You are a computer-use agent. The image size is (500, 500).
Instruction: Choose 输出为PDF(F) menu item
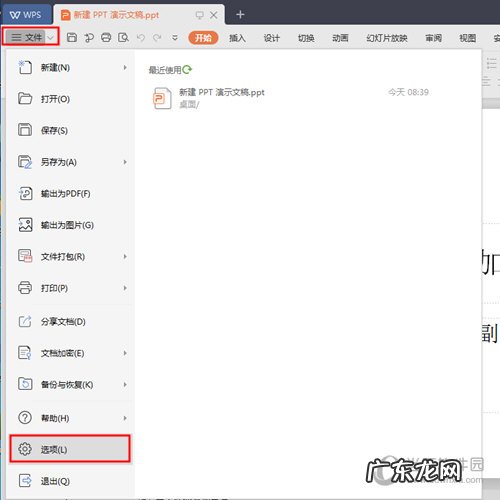[70, 193]
